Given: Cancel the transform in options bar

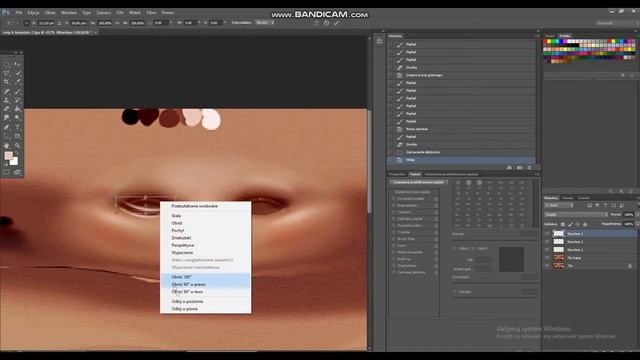Looking at the screenshot, I should click(327, 23).
